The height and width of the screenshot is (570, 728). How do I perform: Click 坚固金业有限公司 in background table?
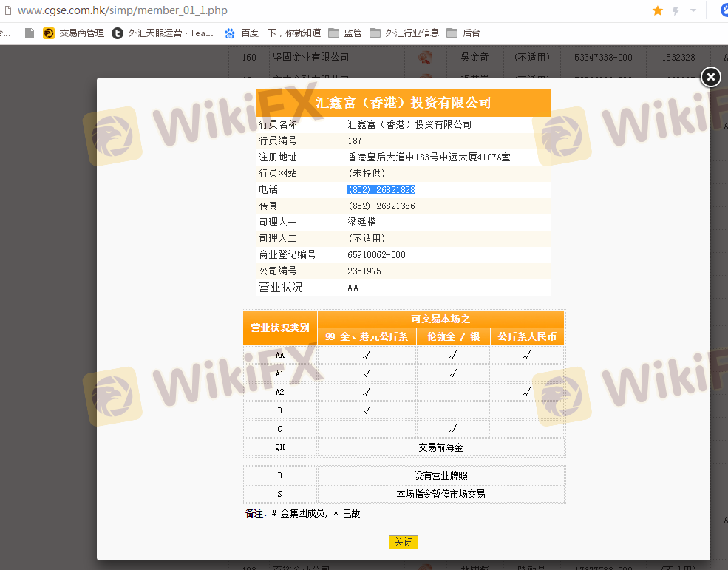tap(310, 57)
